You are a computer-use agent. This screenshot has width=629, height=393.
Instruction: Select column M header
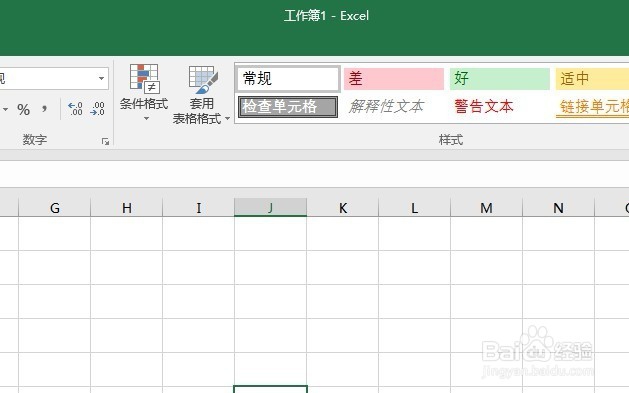(x=487, y=208)
